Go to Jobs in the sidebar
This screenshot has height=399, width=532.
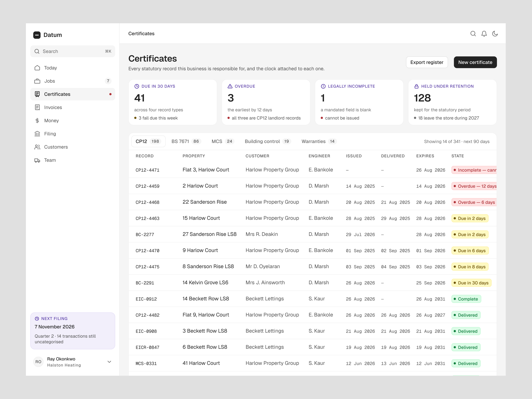coord(73,81)
